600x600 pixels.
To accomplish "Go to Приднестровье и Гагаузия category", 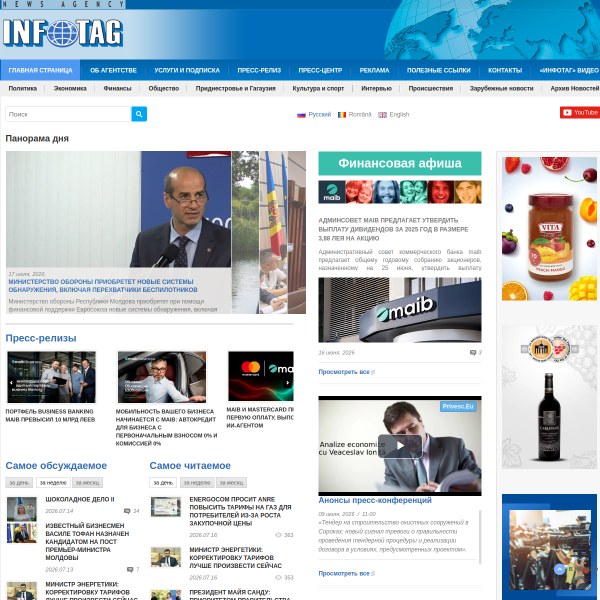I will (236, 88).
